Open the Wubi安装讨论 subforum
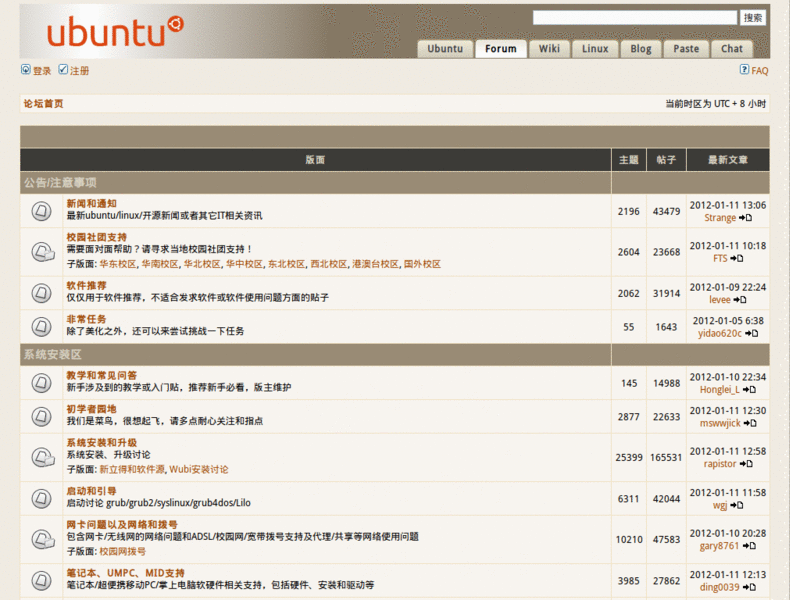Image resolution: width=800 pixels, height=600 pixels. click(x=199, y=469)
